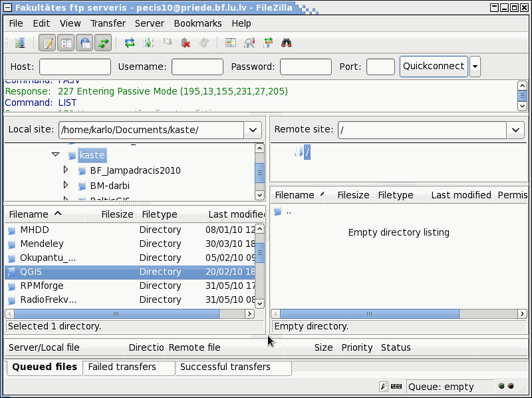
Task: Toggle synchronized browsing icon
Action: [268, 43]
